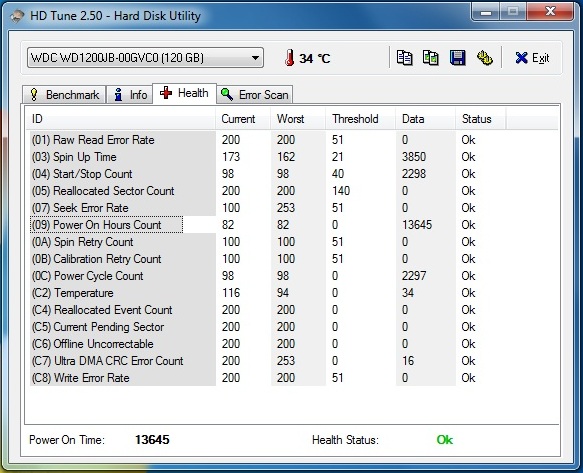Click the green Health Status Ok text
The image size is (583, 473).
pyautogui.click(x=445, y=440)
